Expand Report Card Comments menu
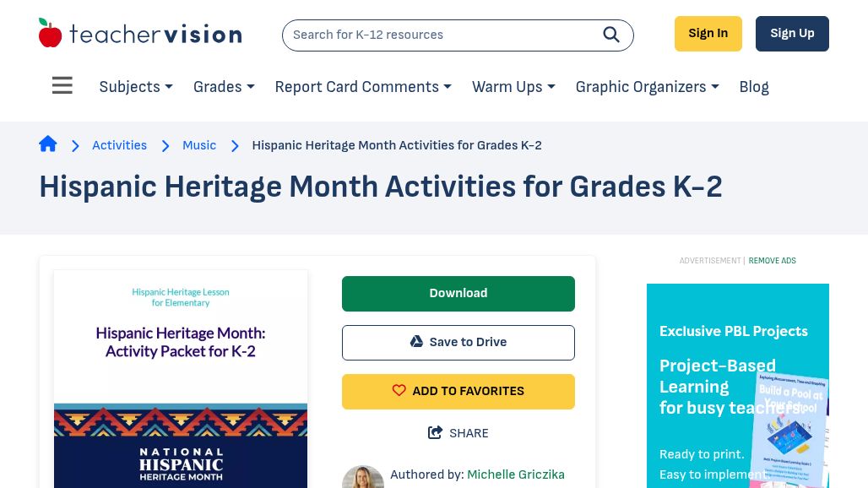868x488 pixels. [x=363, y=87]
